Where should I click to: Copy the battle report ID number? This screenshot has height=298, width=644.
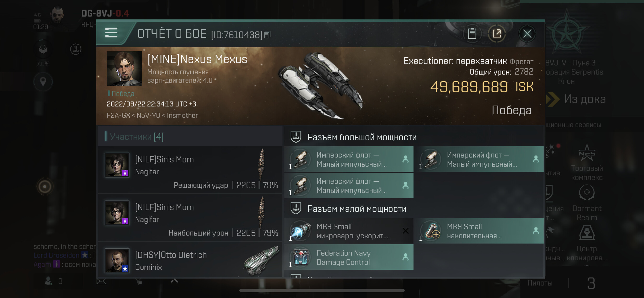[267, 35]
